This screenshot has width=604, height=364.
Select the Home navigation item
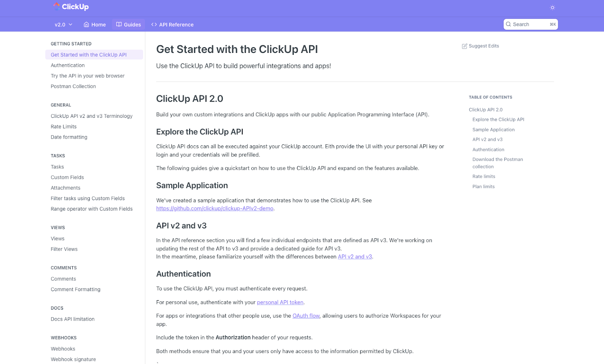click(x=97, y=24)
